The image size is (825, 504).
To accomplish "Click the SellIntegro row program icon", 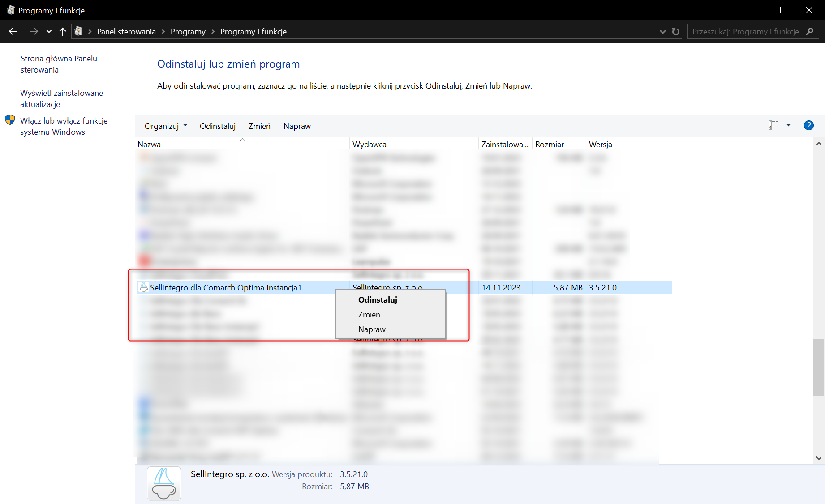I will [x=143, y=287].
